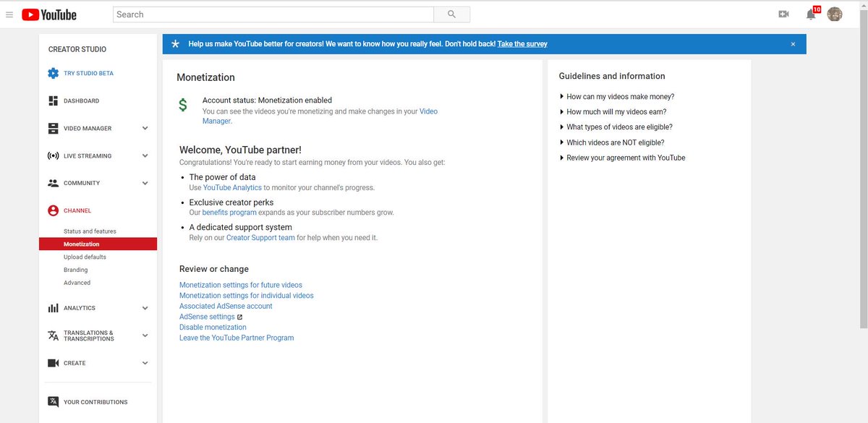
Task: Click the Dashboard grid icon
Action: tap(53, 101)
